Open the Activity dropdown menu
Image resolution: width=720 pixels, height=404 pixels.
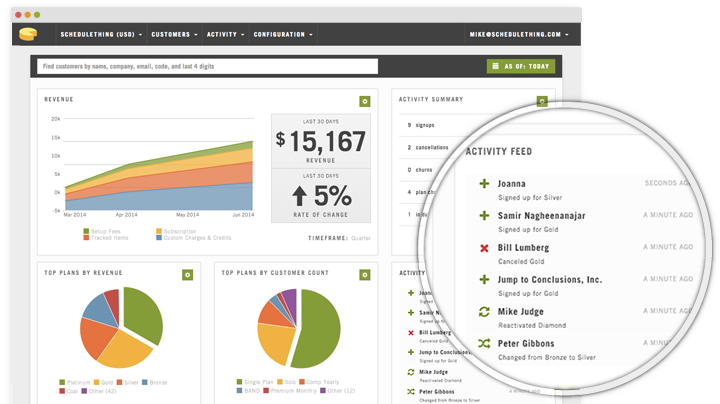click(225, 34)
